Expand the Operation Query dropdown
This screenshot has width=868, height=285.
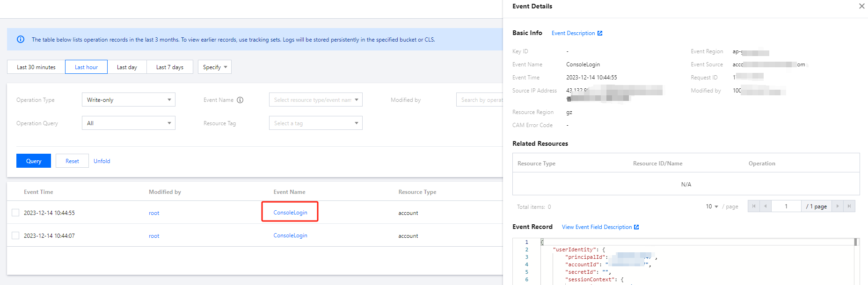tap(128, 123)
